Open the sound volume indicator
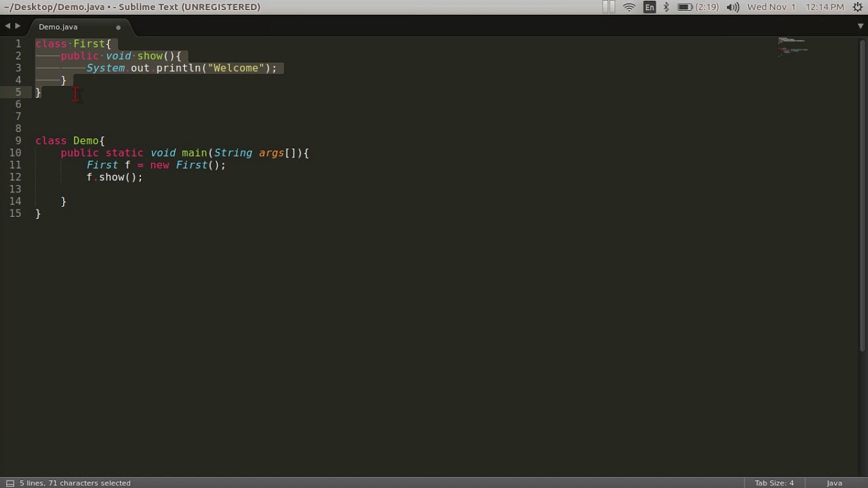This screenshot has height=488, width=868. pos(733,7)
